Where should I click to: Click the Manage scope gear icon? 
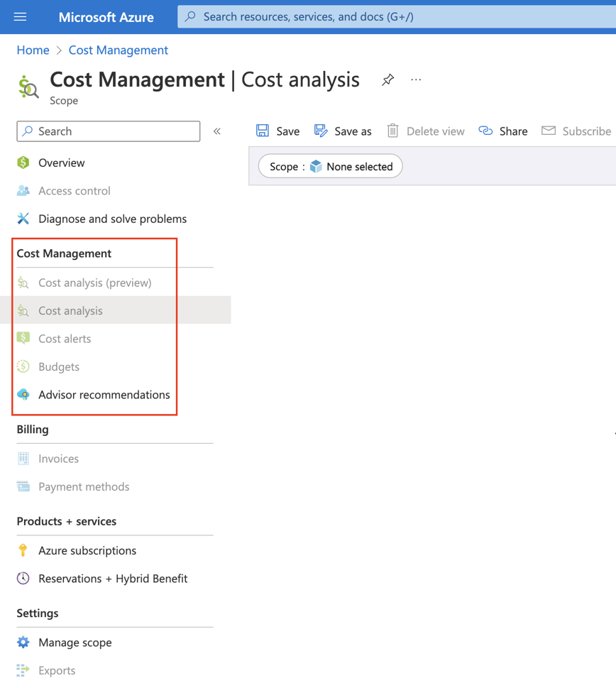tap(23, 642)
